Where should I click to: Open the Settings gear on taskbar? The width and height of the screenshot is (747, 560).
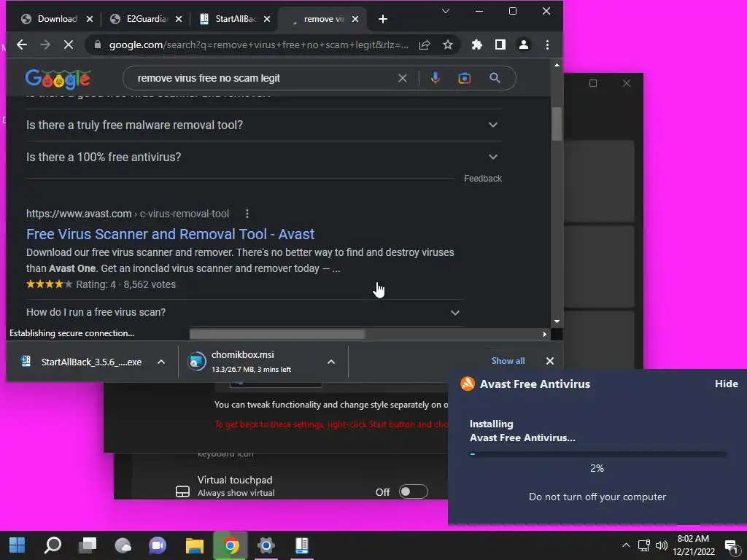[266, 545]
